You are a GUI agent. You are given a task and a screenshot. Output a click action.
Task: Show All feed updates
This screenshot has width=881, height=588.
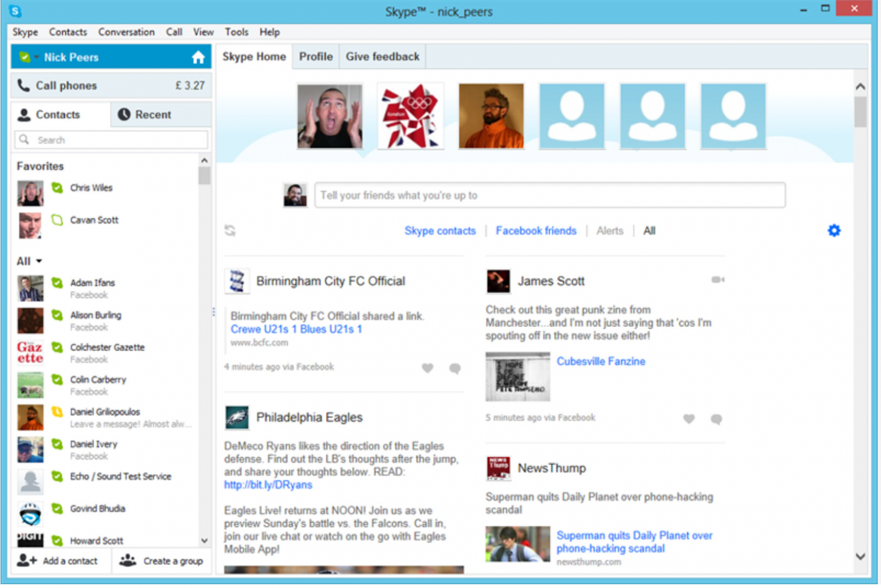(x=649, y=230)
